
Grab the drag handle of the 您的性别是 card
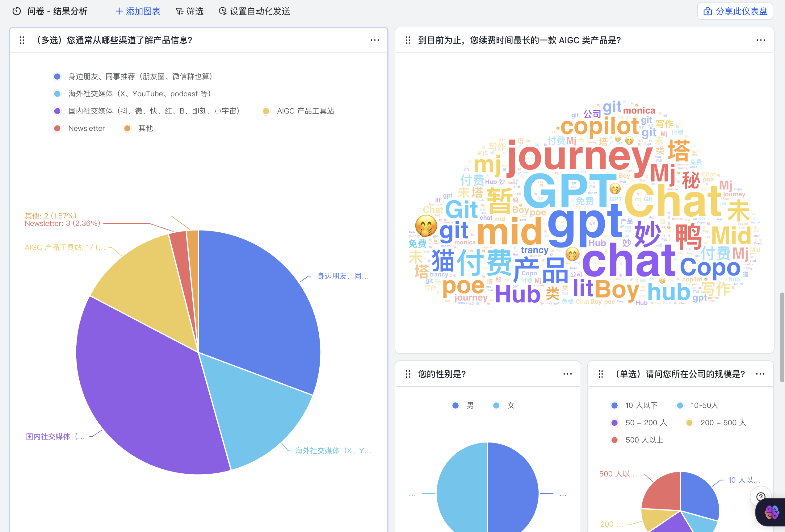coord(408,374)
